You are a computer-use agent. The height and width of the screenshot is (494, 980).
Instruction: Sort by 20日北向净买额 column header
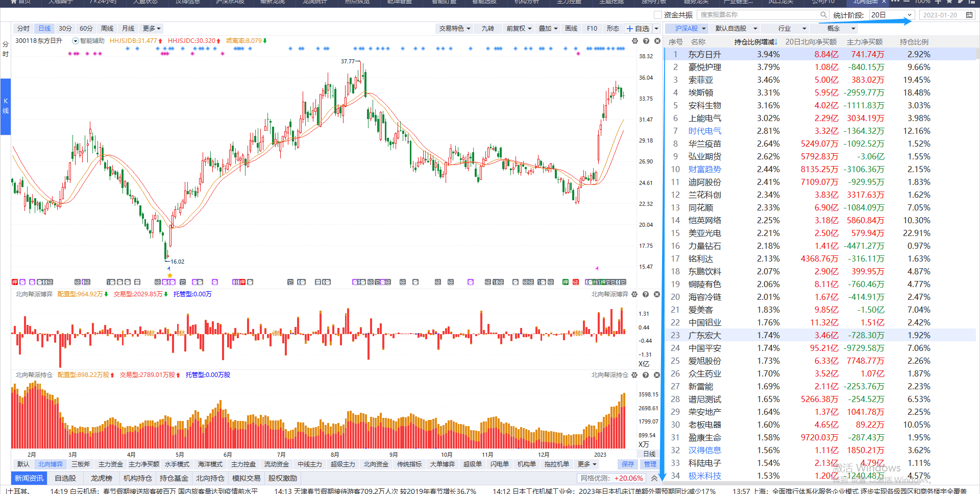pos(811,42)
